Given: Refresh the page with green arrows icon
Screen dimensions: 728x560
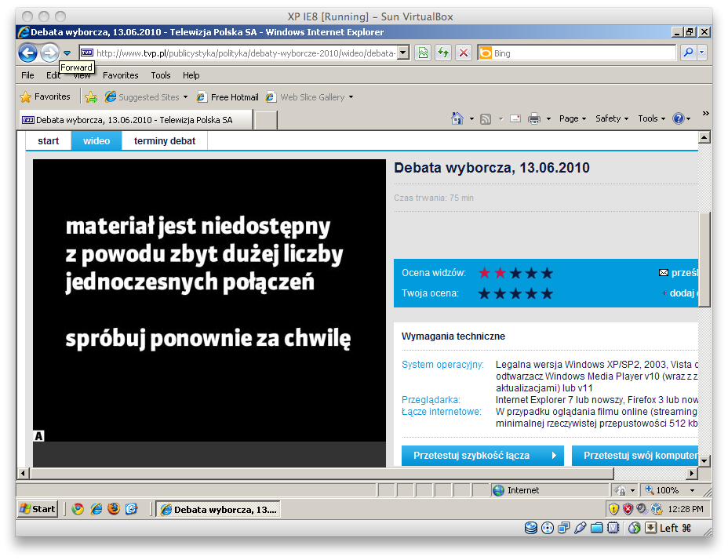Looking at the screenshot, I should tap(443, 53).
